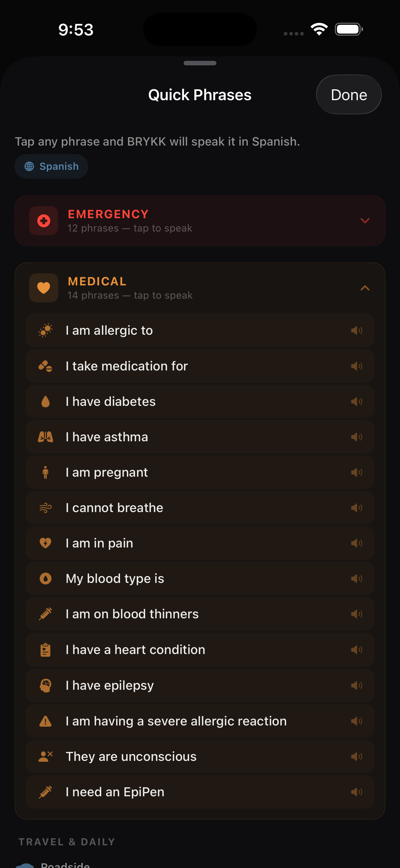Select the 'I am in pain' phrase
Image resolution: width=400 pixels, height=868 pixels.
point(200,543)
